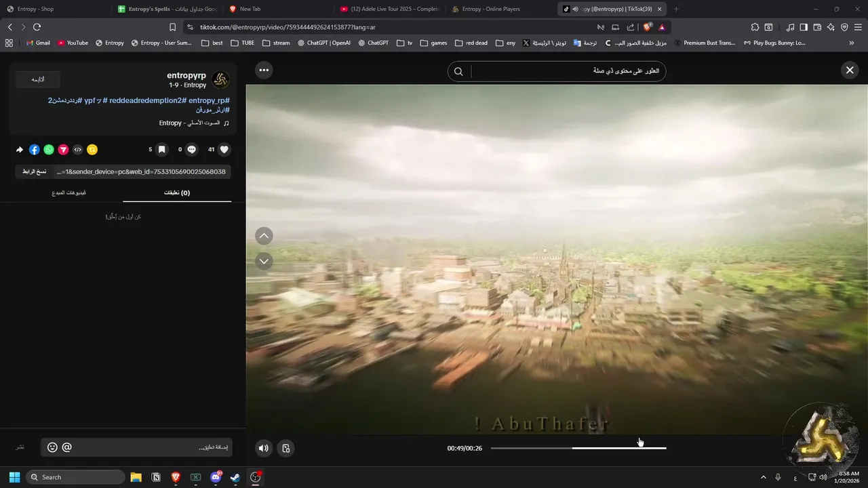Close the TikTok video viewer with the X

[x=850, y=70]
